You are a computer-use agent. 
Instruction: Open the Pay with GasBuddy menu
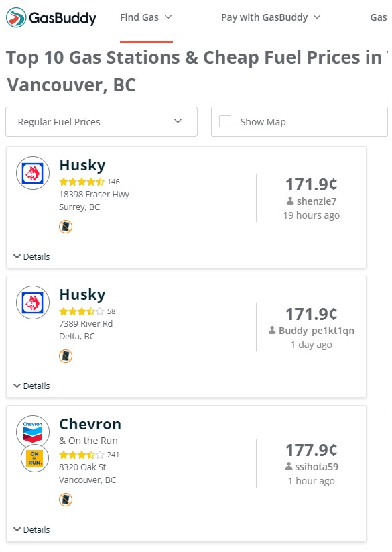click(271, 17)
